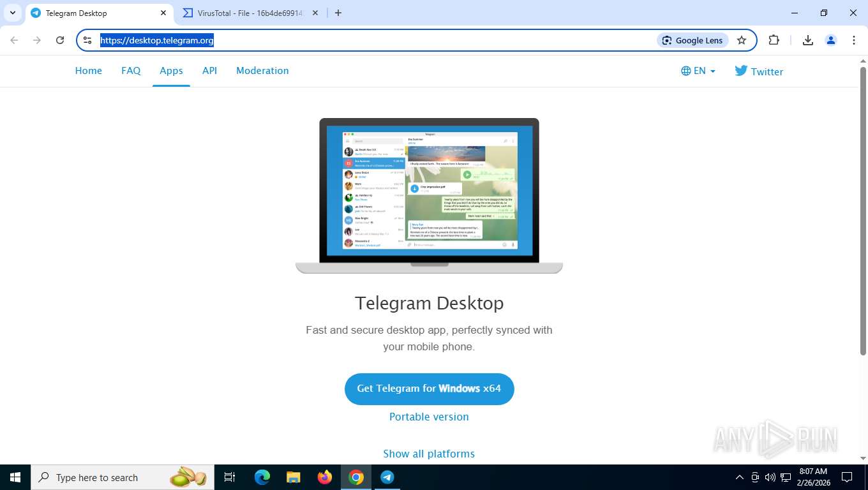The width and height of the screenshot is (868, 490).
Task: Go forward to the next page
Action: point(37,40)
